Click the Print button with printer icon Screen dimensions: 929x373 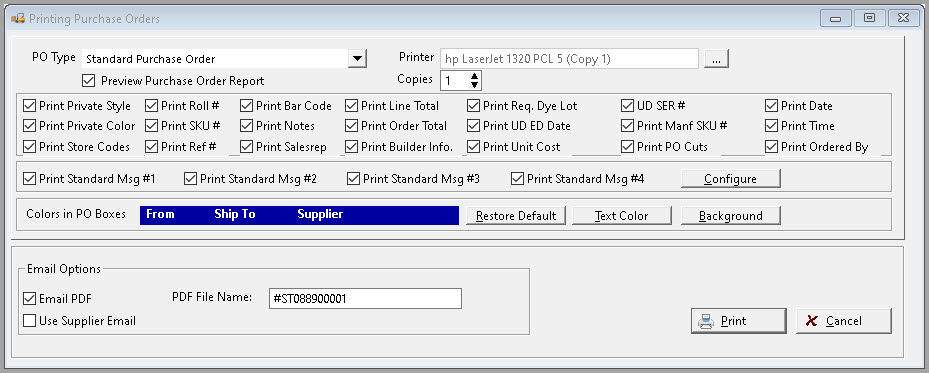pyautogui.click(x=738, y=321)
